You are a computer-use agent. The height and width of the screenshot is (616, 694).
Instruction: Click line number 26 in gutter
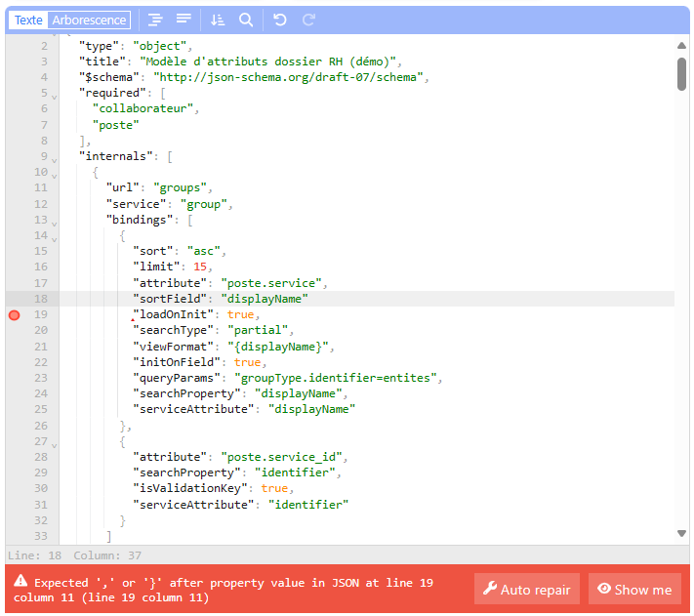point(41,426)
